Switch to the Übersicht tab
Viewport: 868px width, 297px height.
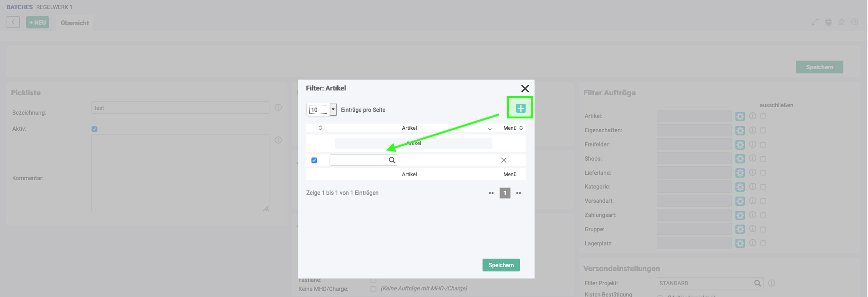click(75, 23)
